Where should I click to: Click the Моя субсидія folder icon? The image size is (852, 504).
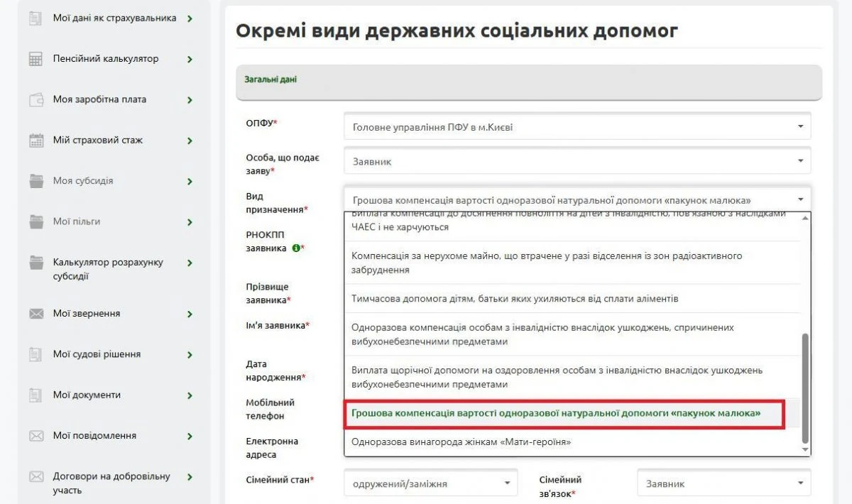(x=35, y=181)
